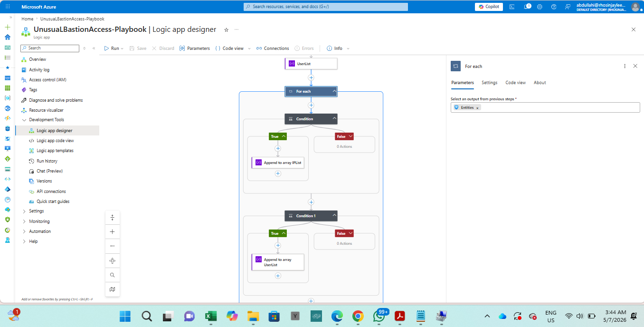Click the canvas search magnifier control
The image size is (644, 327).
point(112,275)
